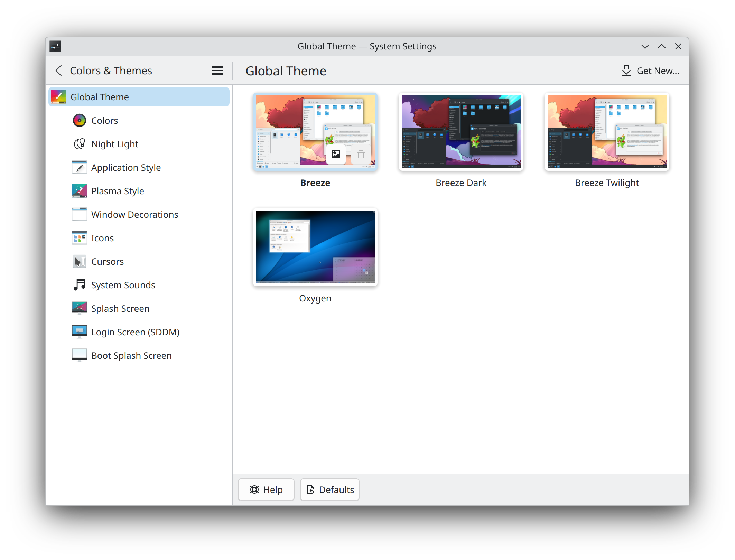
Task: Open Window Decorations settings
Action: [x=139, y=214]
